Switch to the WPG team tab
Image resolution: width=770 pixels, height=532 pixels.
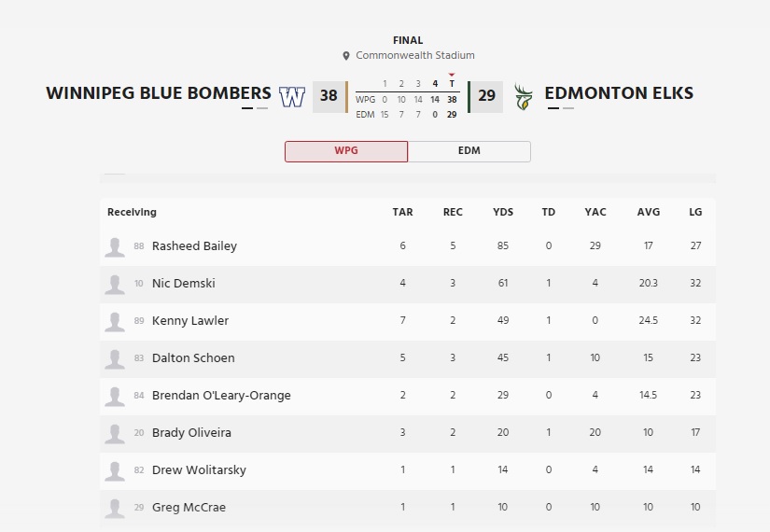point(346,151)
